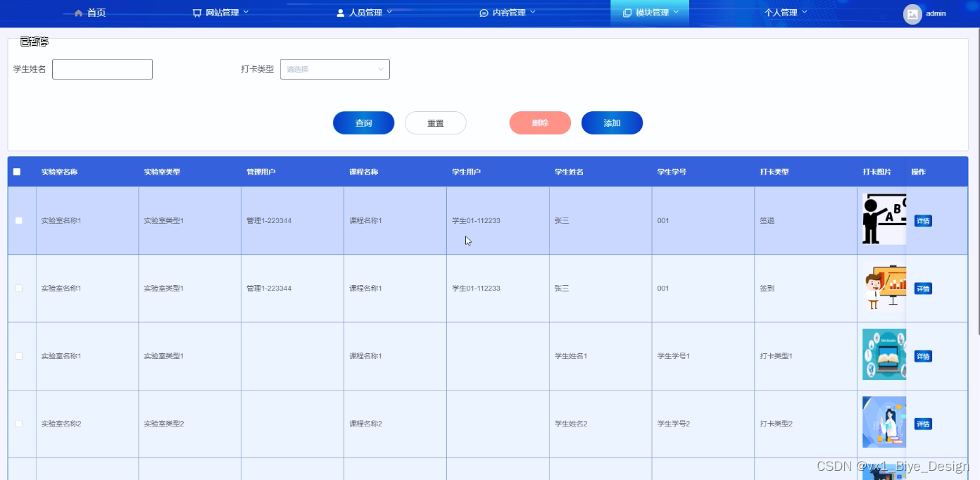
Task: Expand the chevron next to 网站管理
Action: 246,12
